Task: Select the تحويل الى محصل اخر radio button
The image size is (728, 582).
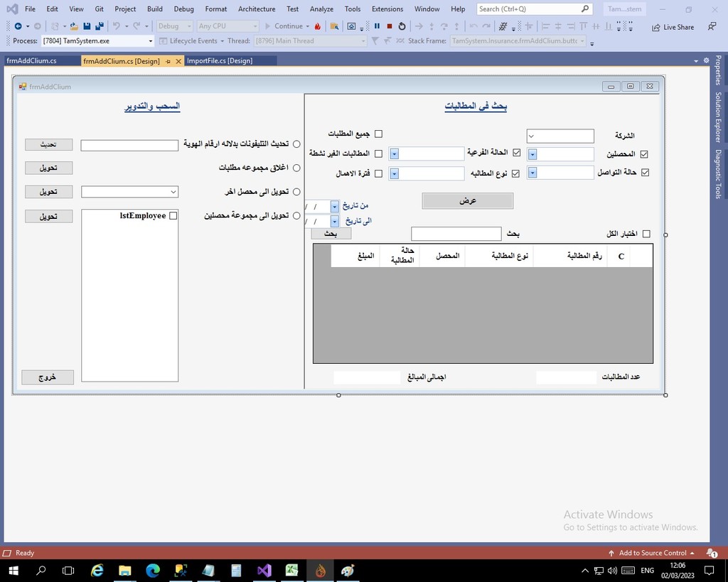Action: tap(296, 192)
